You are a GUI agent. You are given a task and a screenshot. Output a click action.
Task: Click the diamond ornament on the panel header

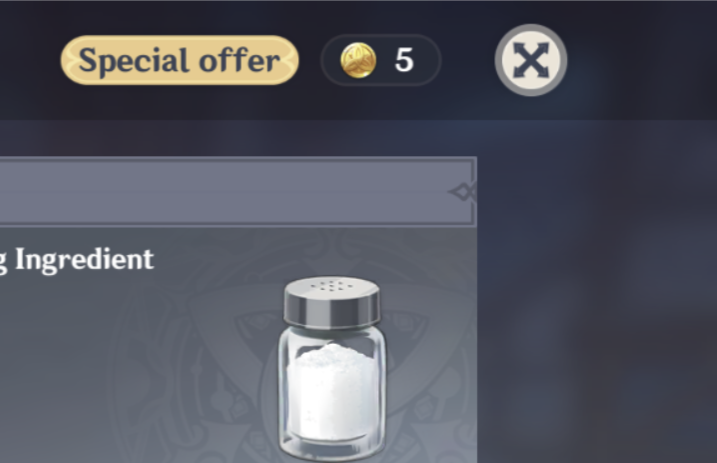[462, 191]
